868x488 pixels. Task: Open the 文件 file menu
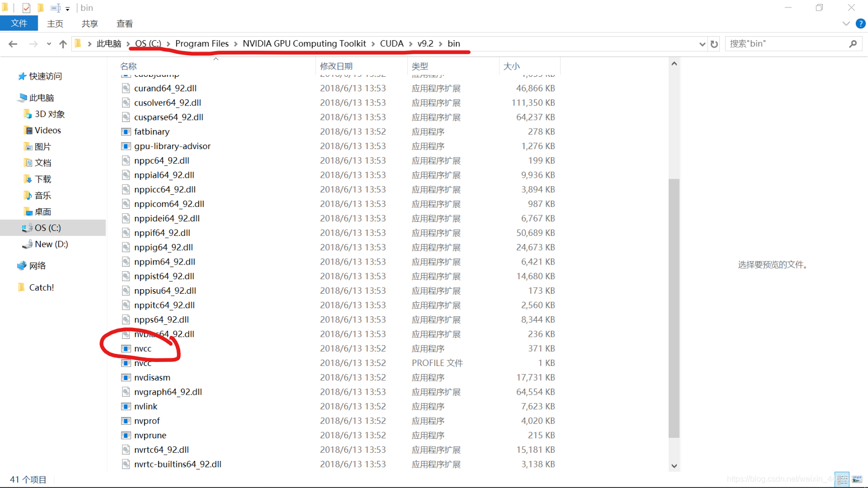(x=19, y=24)
